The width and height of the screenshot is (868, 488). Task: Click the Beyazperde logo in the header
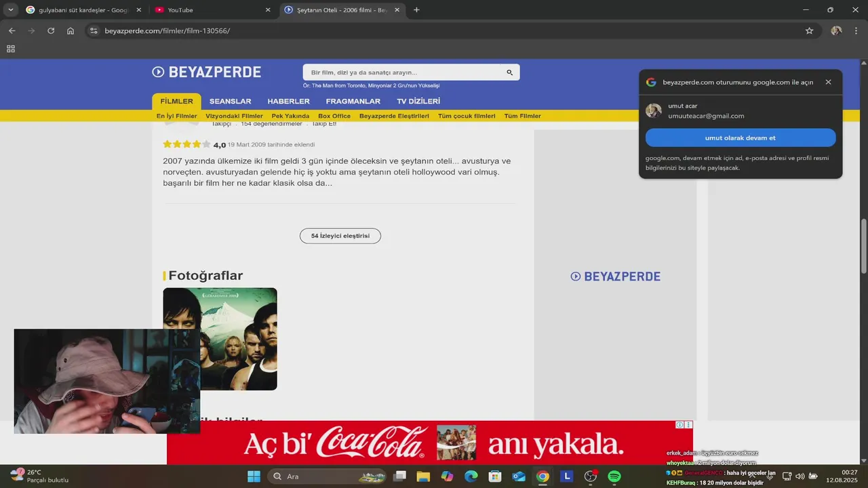click(x=206, y=72)
